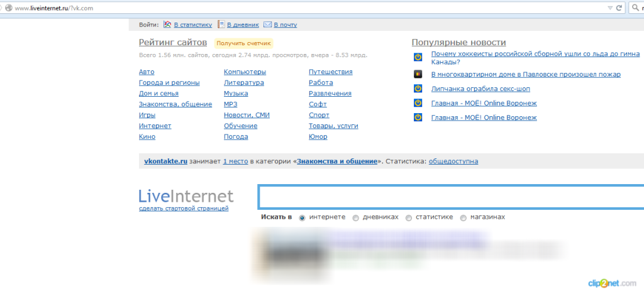Image resolution: width=644 pixels, height=289 pixels.
Task: Open the 'vkontakte.ru' site link
Action: [166, 161]
